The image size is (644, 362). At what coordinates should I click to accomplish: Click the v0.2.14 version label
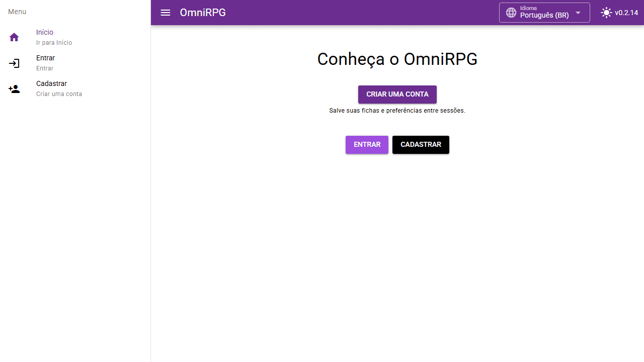626,13
